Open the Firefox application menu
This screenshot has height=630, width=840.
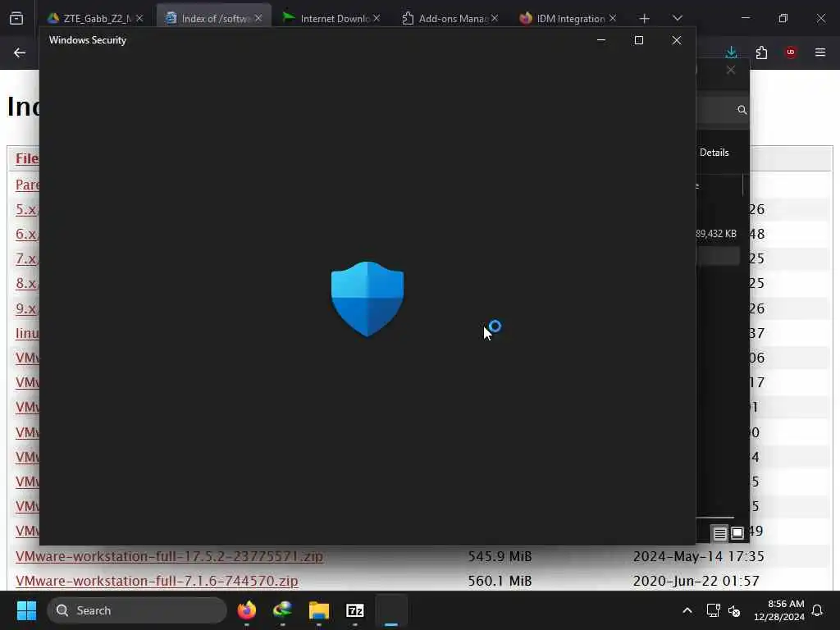(820, 52)
